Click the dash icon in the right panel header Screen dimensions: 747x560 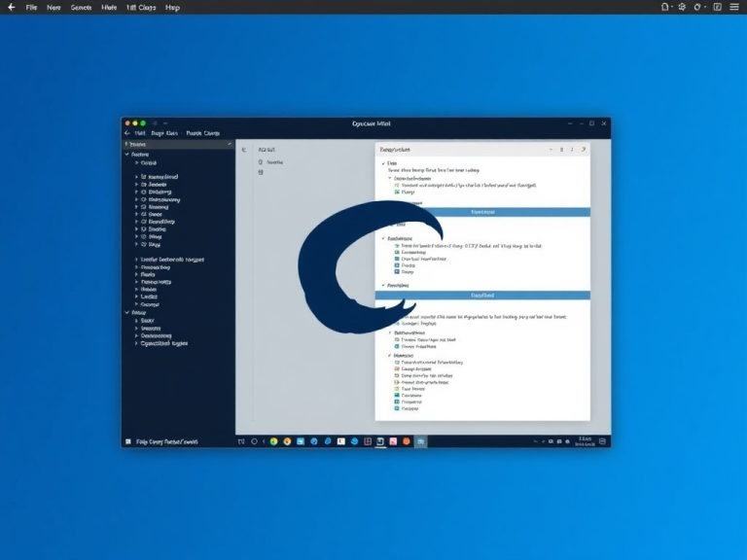(551, 150)
